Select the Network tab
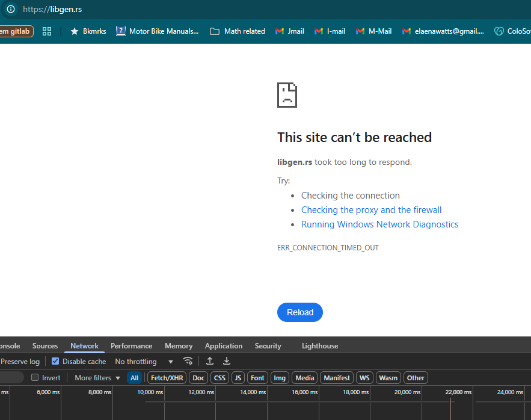The width and height of the screenshot is (531, 420). (x=84, y=346)
